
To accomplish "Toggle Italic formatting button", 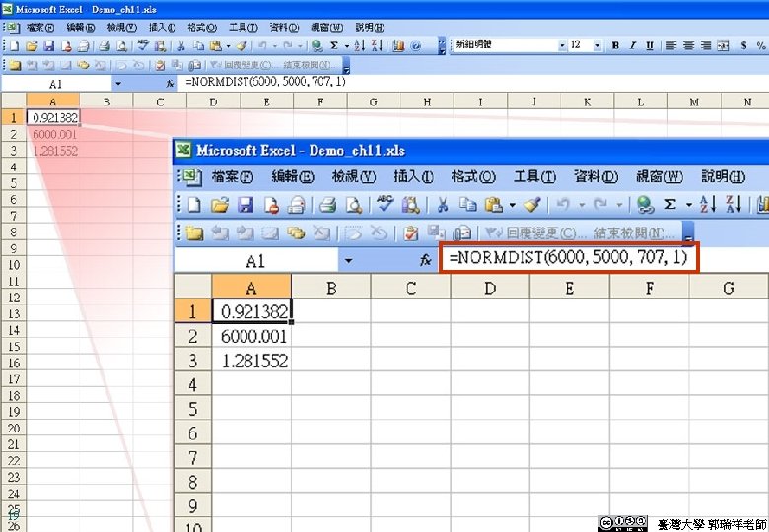I will tap(632, 45).
